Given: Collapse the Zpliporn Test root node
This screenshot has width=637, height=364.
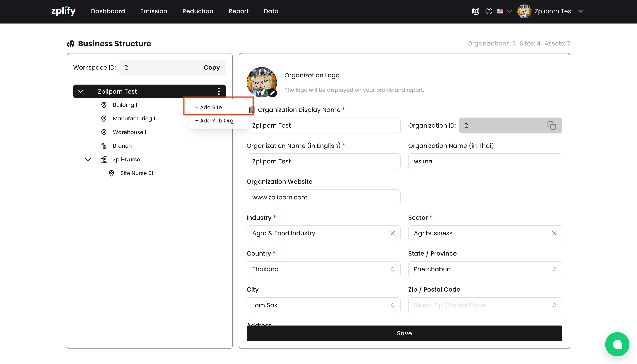Looking at the screenshot, I should pos(81,92).
